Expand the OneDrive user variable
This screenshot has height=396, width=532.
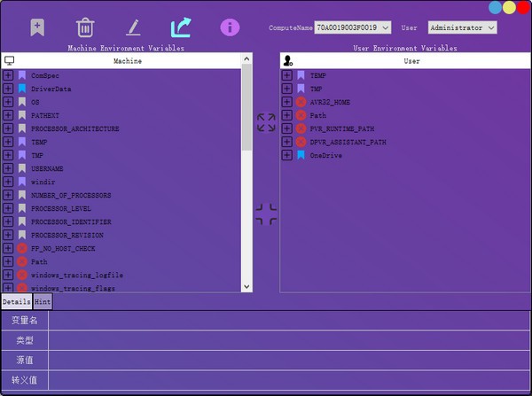pyautogui.click(x=286, y=155)
